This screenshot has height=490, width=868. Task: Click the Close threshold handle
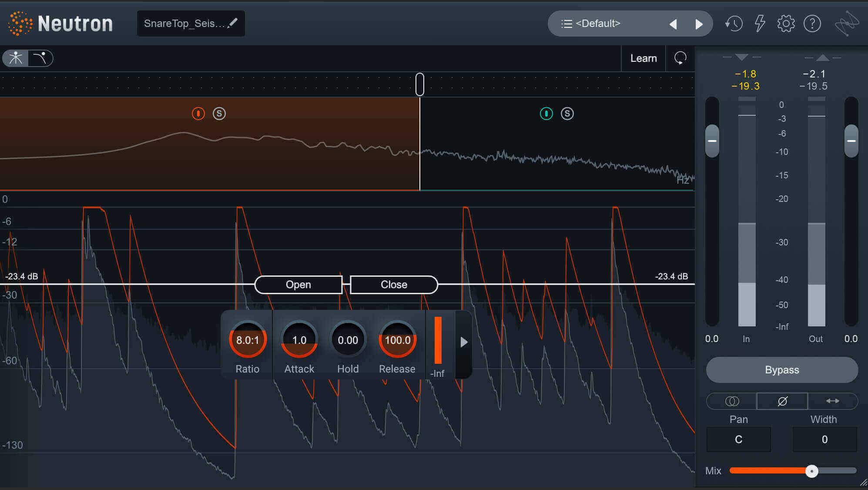pos(394,285)
